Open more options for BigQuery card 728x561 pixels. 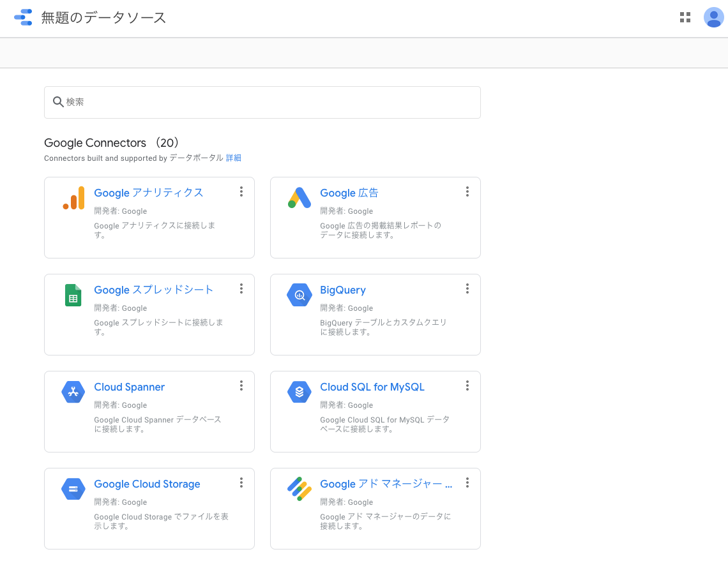tap(467, 288)
